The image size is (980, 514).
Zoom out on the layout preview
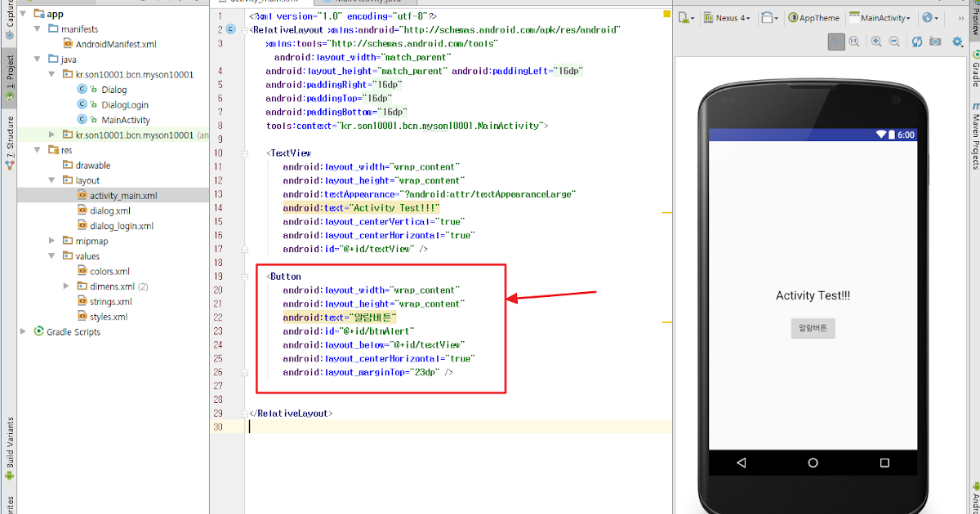click(x=894, y=42)
